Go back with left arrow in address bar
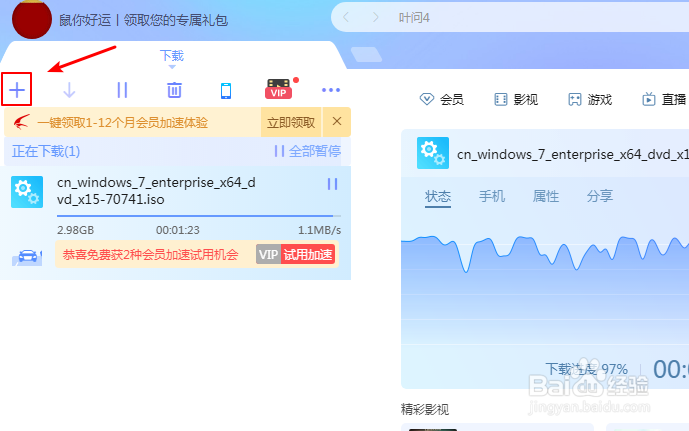The width and height of the screenshot is (689, 431). pyautogui.click(x=346, y=17)
